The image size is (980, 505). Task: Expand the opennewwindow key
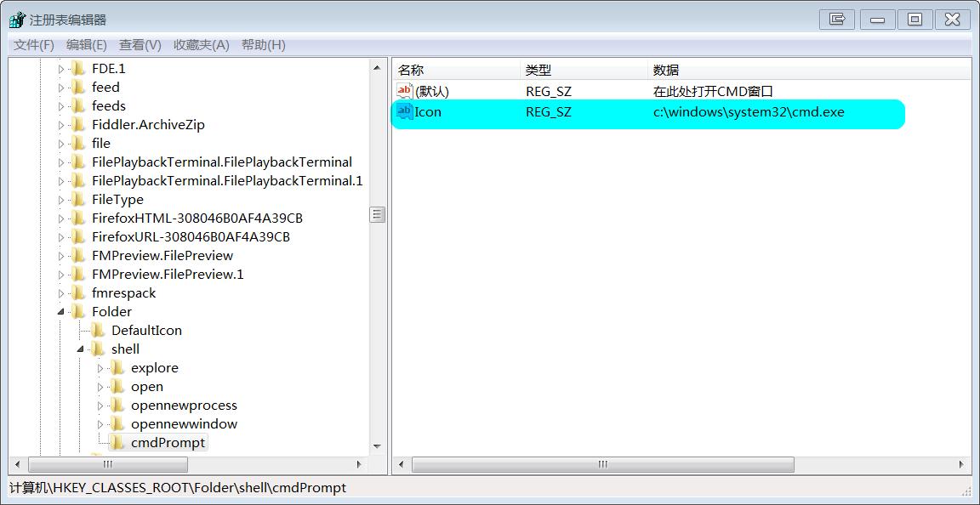[100, 425]
